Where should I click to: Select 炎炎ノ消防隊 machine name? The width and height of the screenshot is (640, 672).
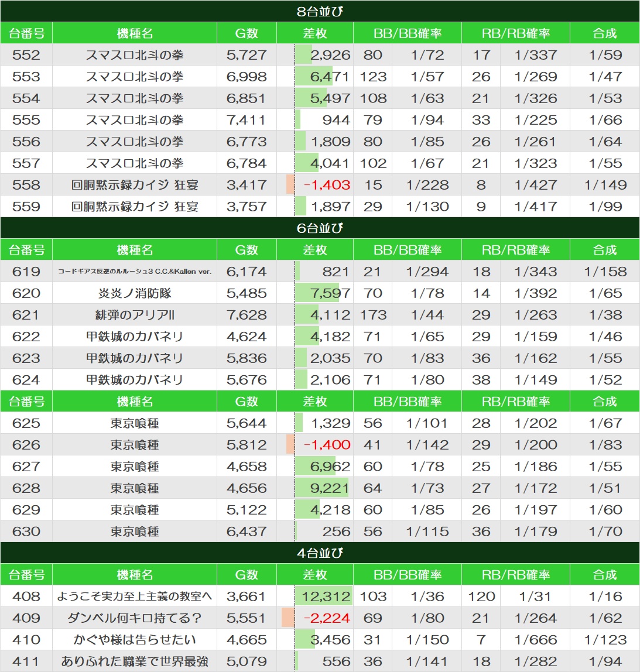(135, 293)
